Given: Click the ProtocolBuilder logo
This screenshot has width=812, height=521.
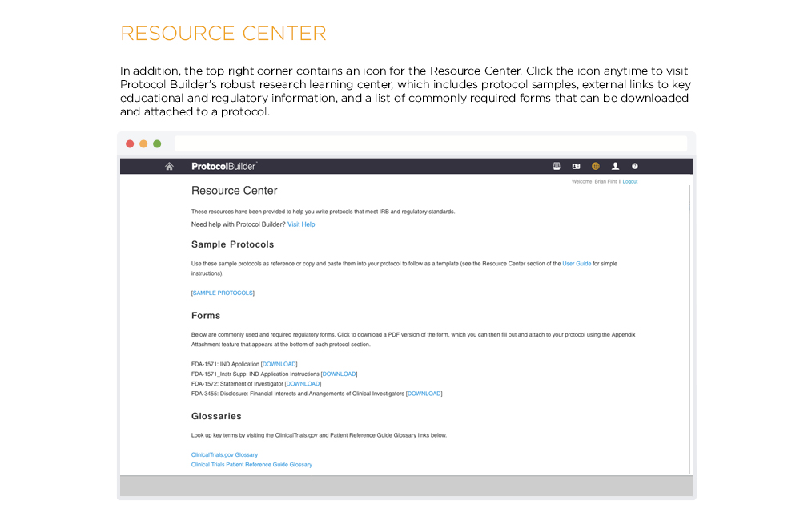Looking at the screenshot, I should click(224, 167).
